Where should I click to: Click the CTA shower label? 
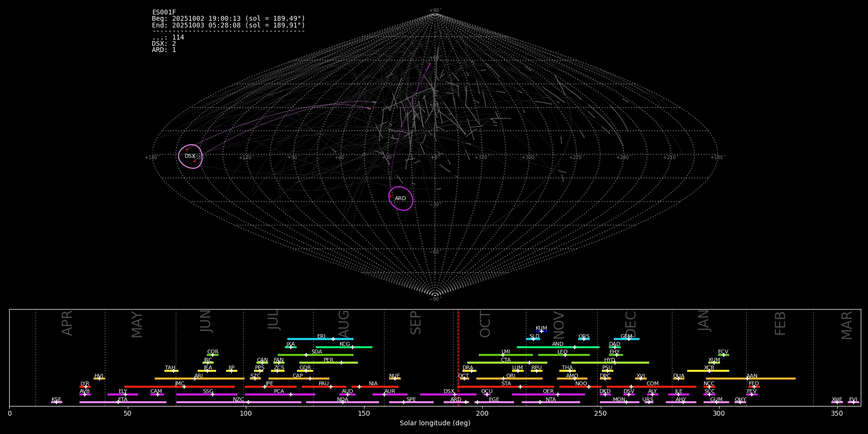505,360
